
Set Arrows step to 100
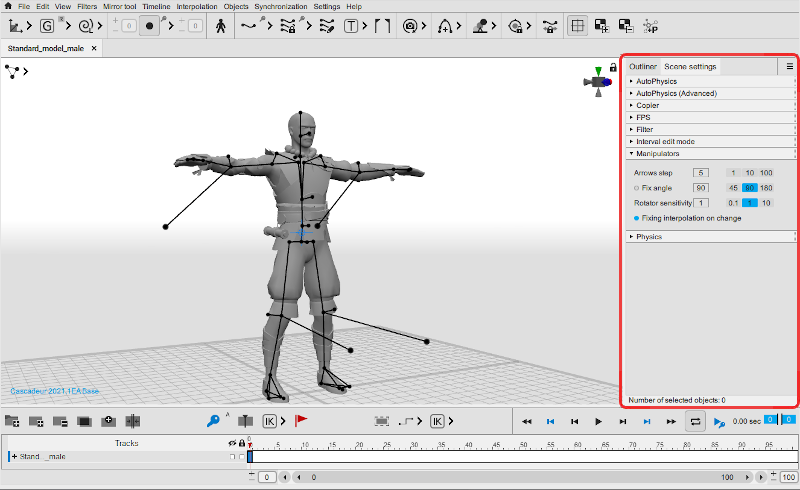coord(766,173)
